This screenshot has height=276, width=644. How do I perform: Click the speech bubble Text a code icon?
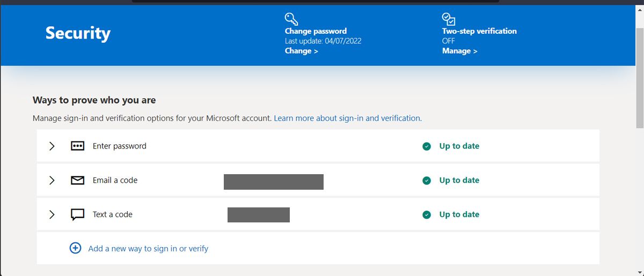tap(77, 215)
